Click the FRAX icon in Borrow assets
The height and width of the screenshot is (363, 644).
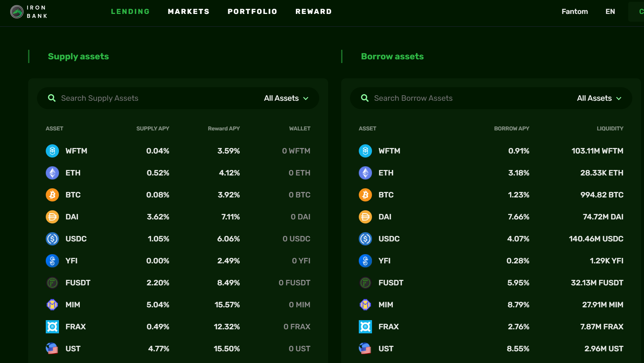(x=365, y=327)
